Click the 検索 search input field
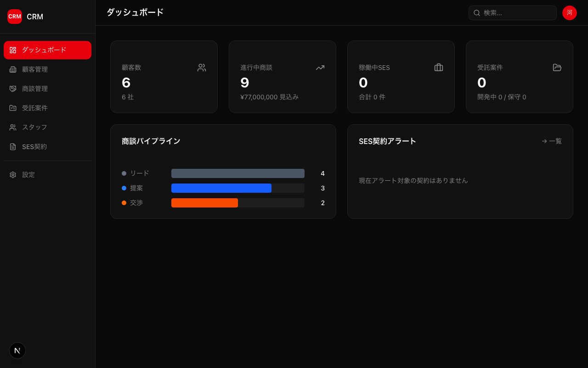The image size is (588, 368). 517,13
